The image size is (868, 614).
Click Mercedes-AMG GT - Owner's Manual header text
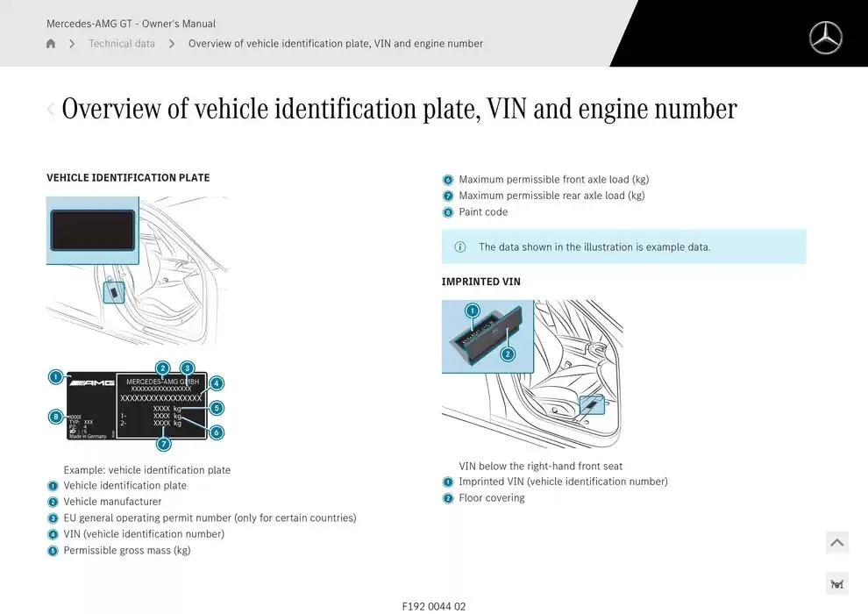tap(132, 24)
